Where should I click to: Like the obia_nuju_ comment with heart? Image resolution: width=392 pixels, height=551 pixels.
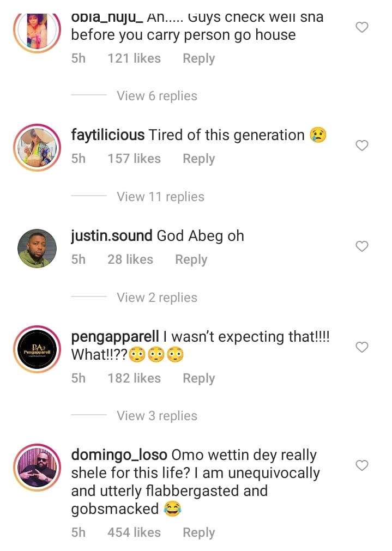362,27
